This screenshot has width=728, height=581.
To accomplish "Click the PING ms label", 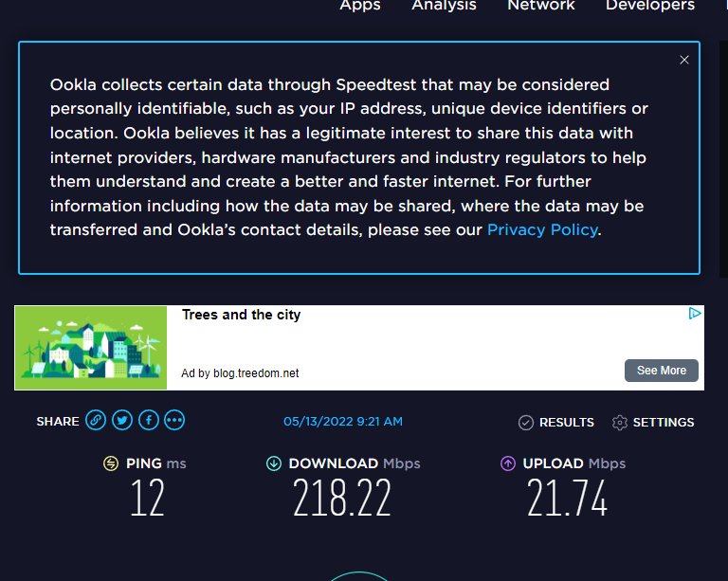I will point(156,463).
